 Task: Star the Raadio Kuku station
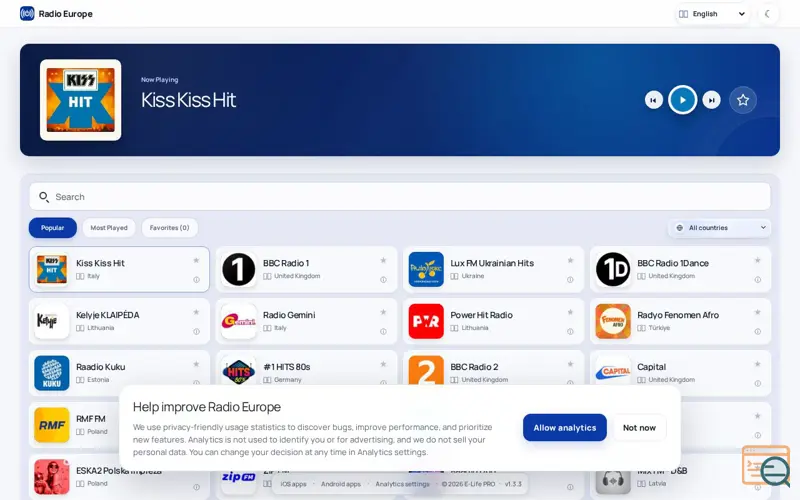pos(196,364)
